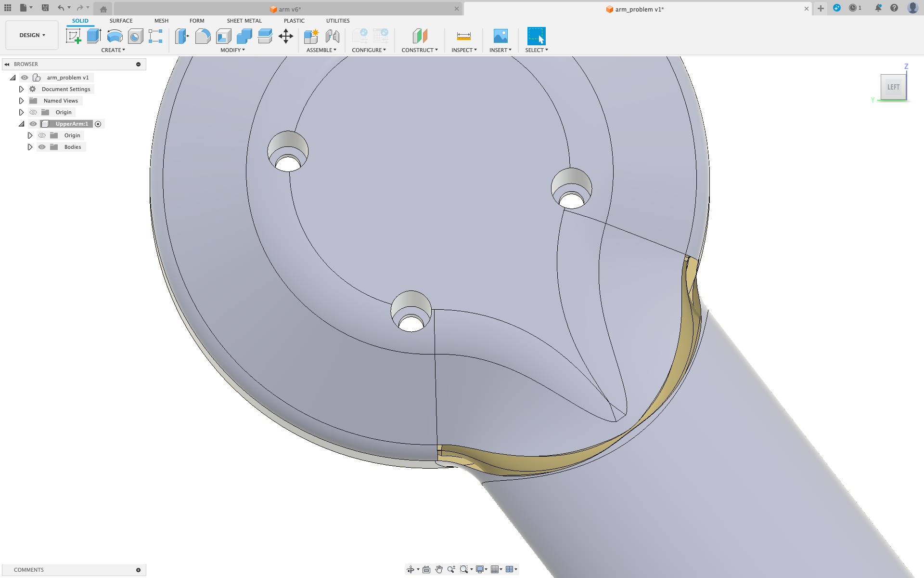This screenshot has height=578, width=924.
Task: Open the Joint tool in Assemble
Action: click(332, 36)
